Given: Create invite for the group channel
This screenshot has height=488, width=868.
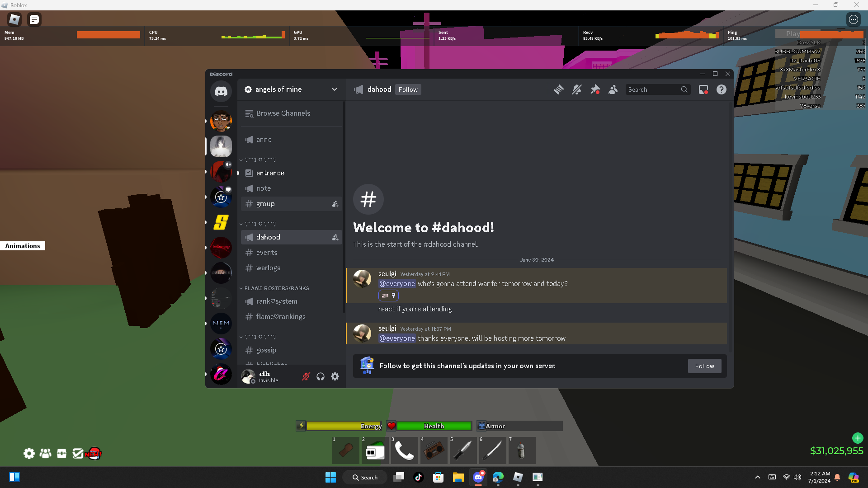Looking at the screenshot, I should (335, 204).
